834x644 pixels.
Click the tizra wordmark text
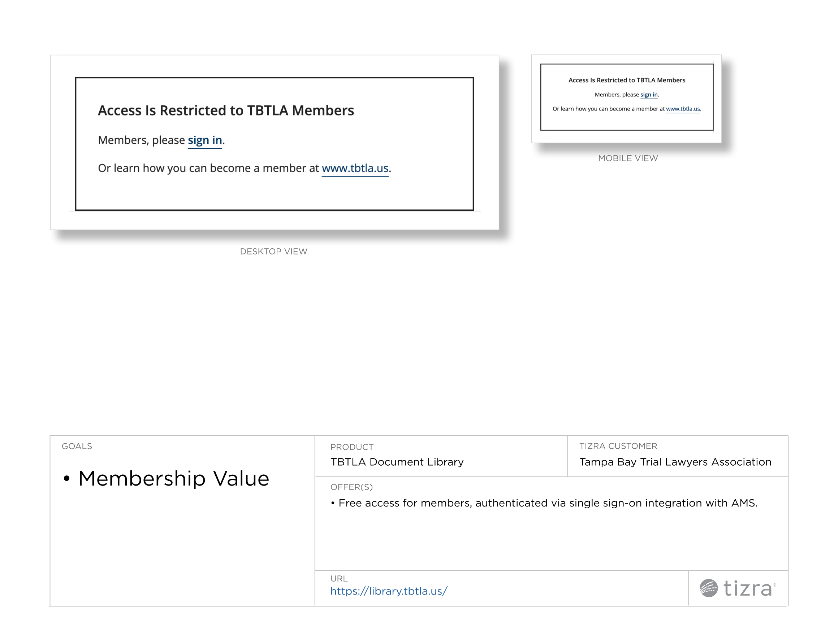[748, 588]
